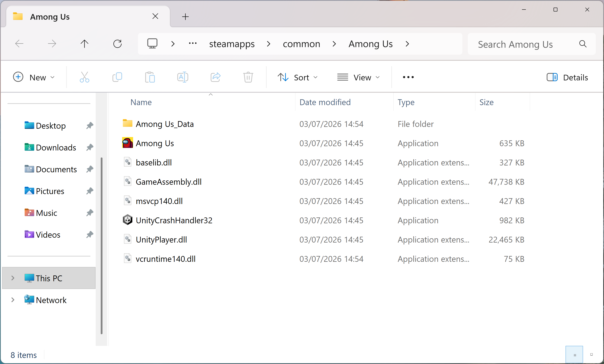Click the baselib.dll file icon

tap(127, 162)
